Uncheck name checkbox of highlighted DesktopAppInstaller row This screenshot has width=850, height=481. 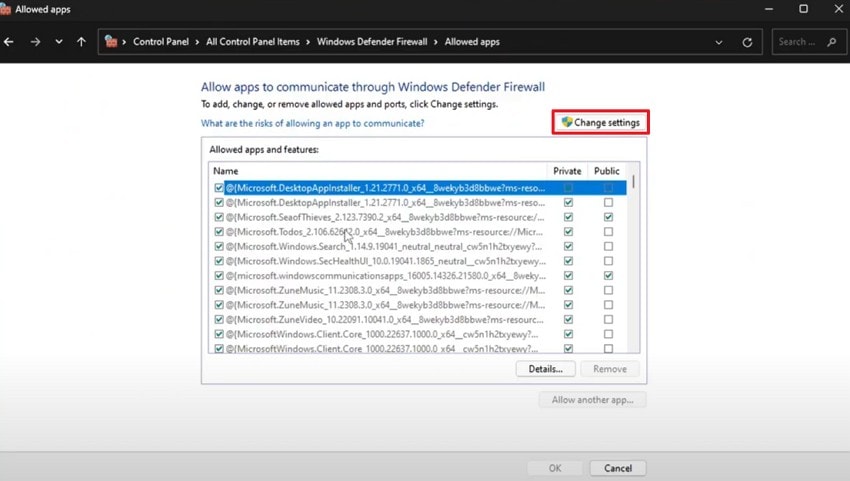(x=219, y=188)
